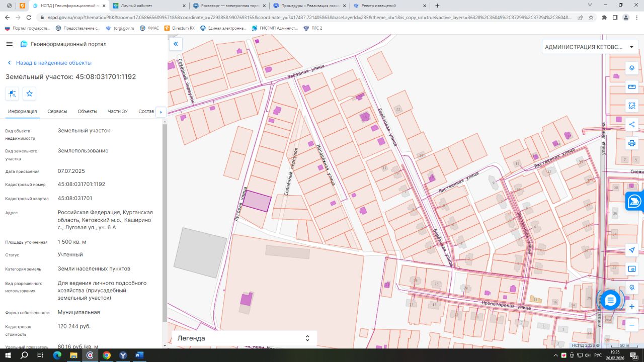The image size is (644, 362).
Task: Click the highlighted purple parcel on map
Action: click(x=257, y=201)
